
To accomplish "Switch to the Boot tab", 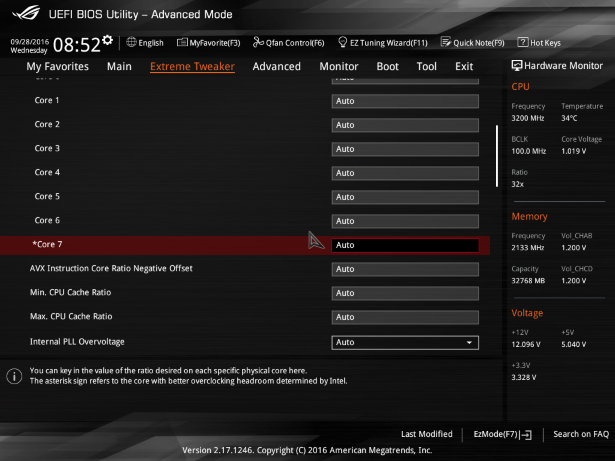I will (x=388, y=66).
